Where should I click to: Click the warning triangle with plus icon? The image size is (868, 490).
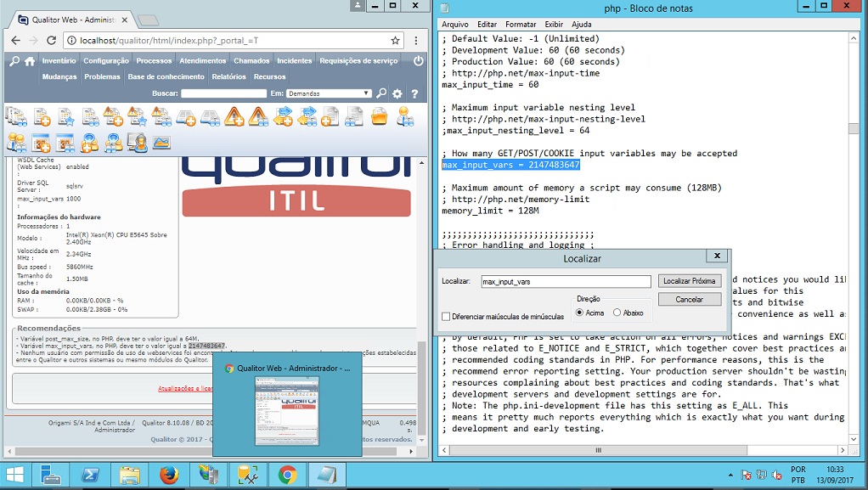234,117
